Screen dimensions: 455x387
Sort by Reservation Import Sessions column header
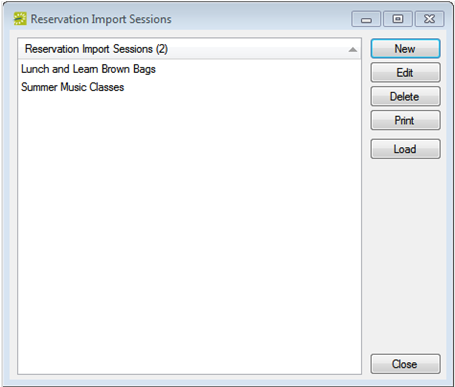coord(189,49)
